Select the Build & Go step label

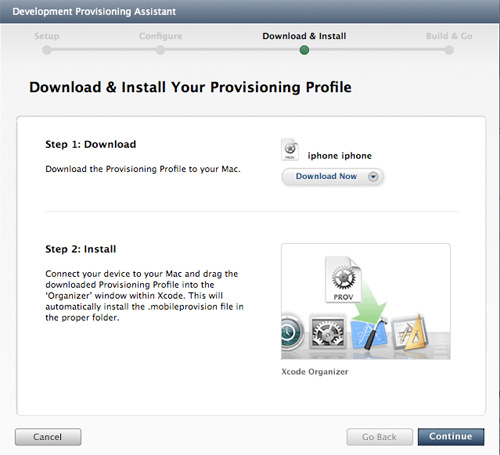pos(449,36)
